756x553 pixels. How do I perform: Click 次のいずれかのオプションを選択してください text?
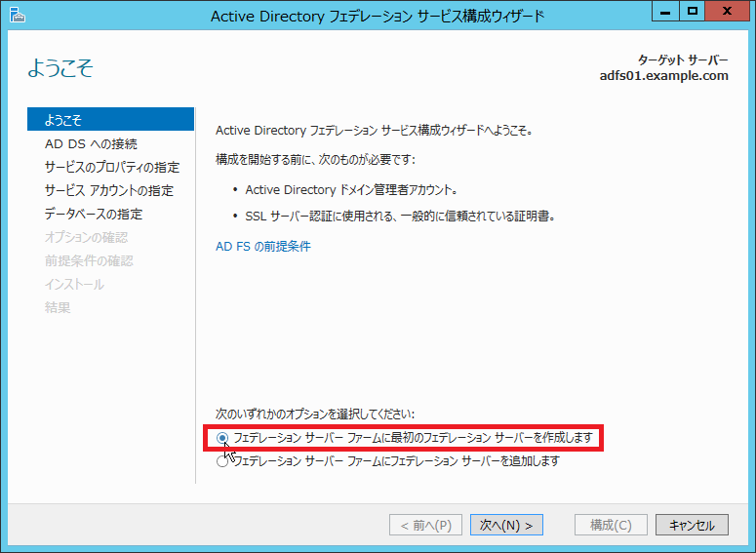(x=315, y=415)
